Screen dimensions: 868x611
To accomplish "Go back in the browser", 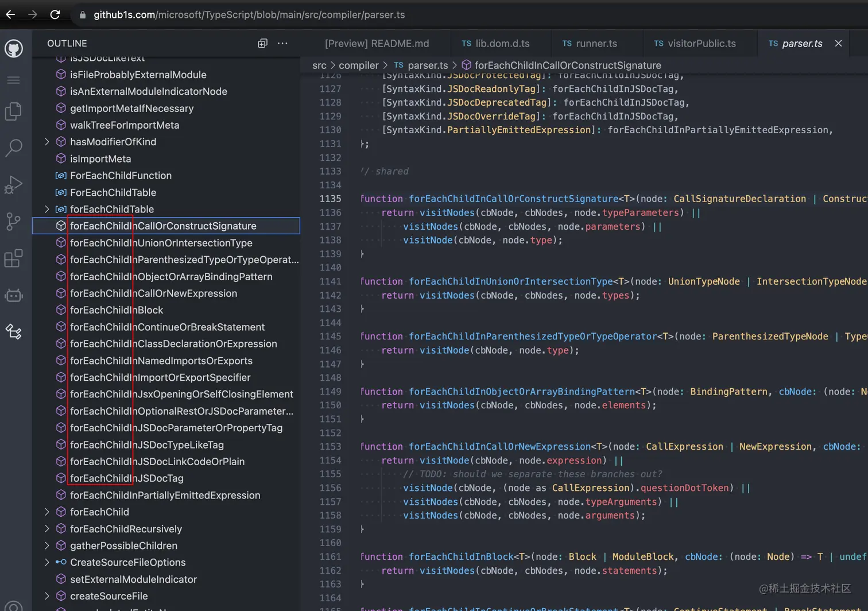I will (10, 14).
